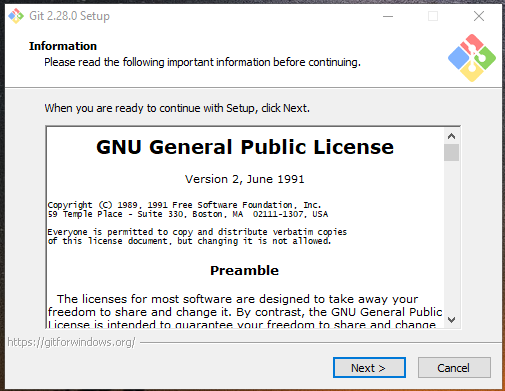
Task: Click the Git icon in title bar
Action: [16, 16]
